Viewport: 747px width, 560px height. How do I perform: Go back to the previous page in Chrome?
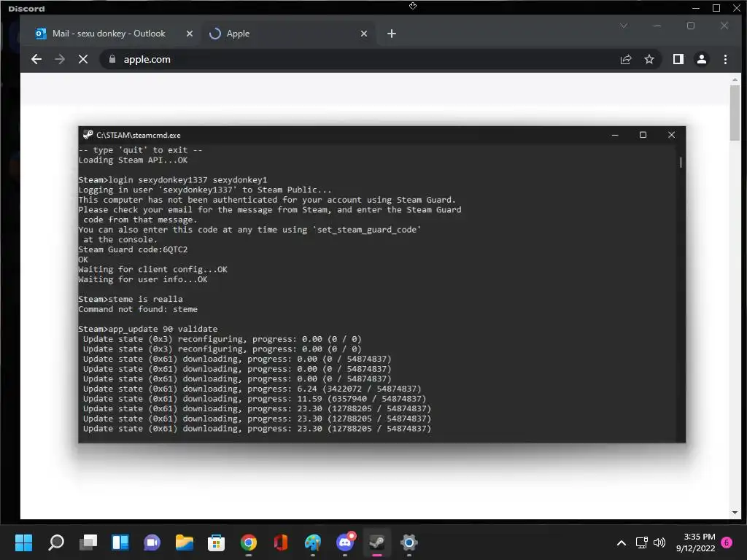[x=36, y=59]
